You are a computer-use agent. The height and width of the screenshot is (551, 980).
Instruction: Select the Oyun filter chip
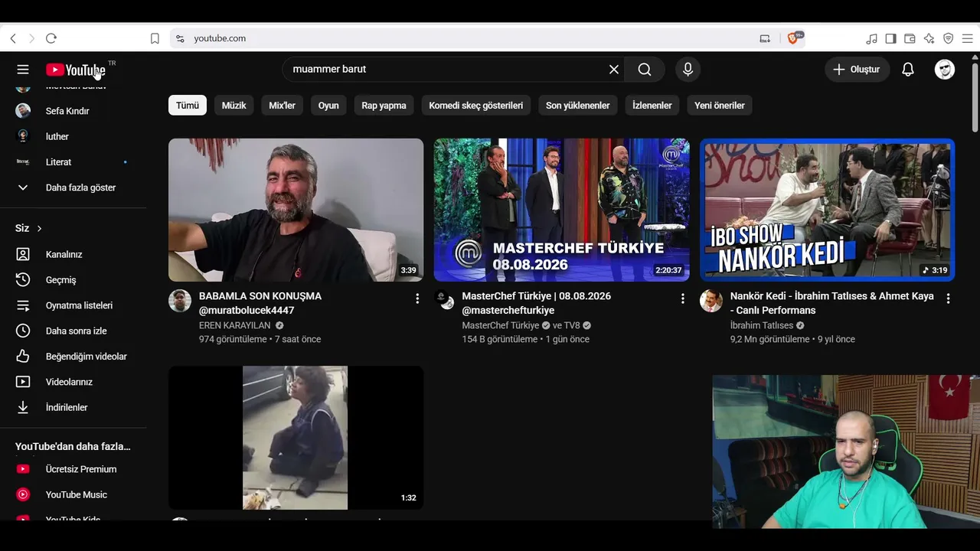tap(328, 106)
